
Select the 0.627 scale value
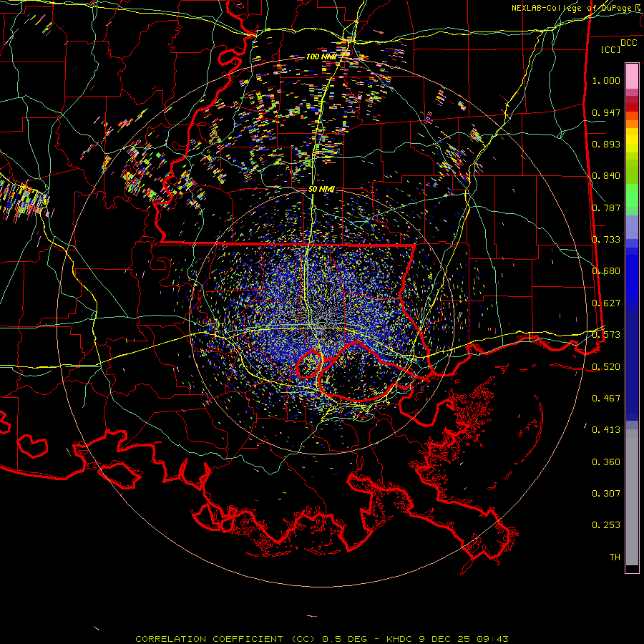[606, 303]
